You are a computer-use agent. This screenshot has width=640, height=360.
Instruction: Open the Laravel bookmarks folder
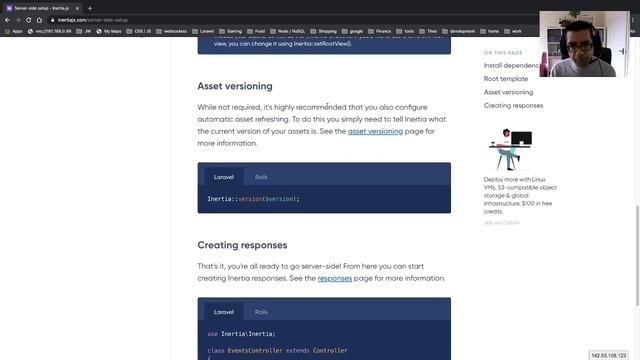coord(203,31)
